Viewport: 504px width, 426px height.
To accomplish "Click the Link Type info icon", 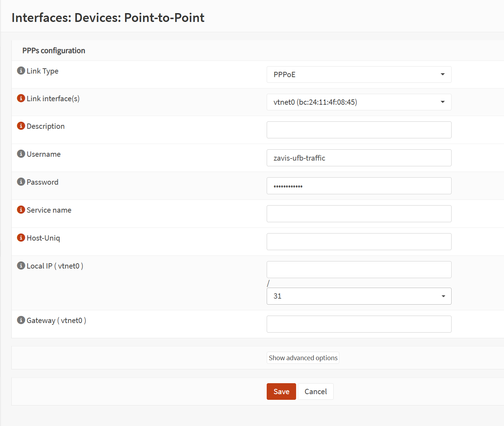I will [x=21, y=71].
